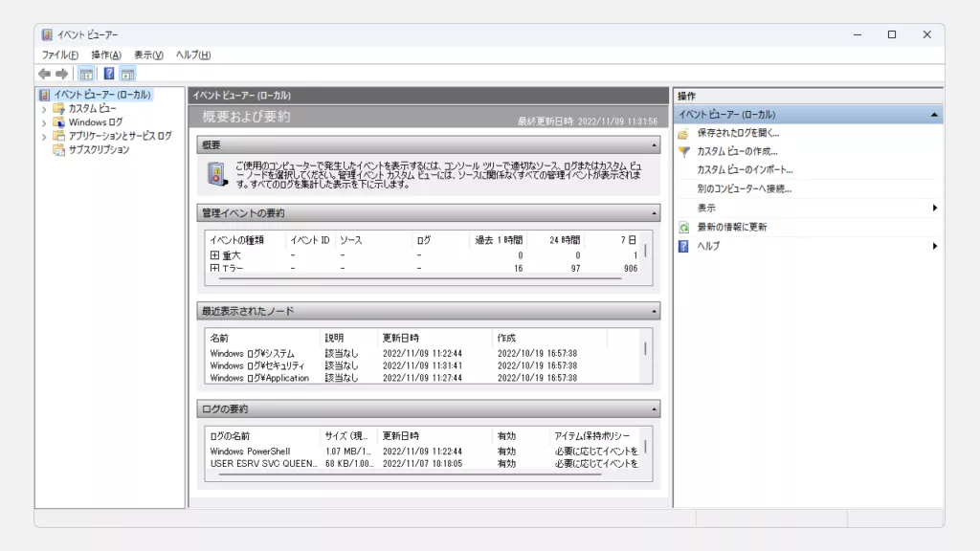Collapse the 管理イベントの要約 section
The width and height of the screenshot is (980, 551).
654,213
